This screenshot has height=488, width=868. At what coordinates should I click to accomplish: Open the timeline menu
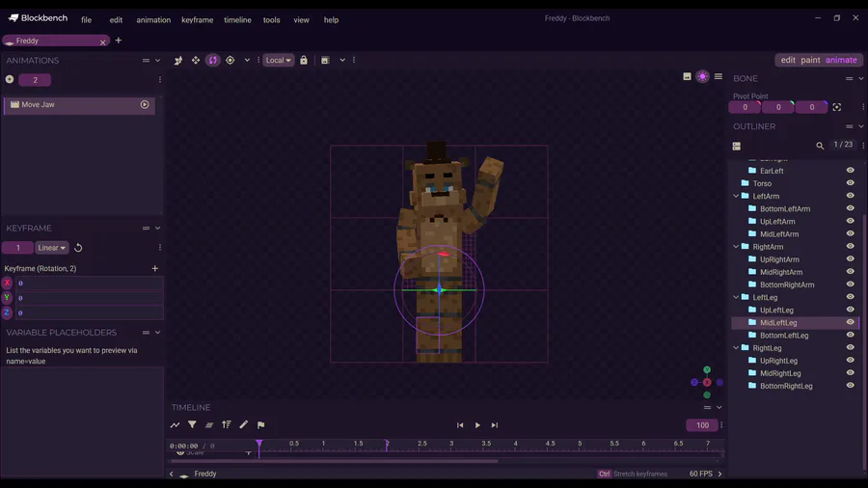click(237, 20)
